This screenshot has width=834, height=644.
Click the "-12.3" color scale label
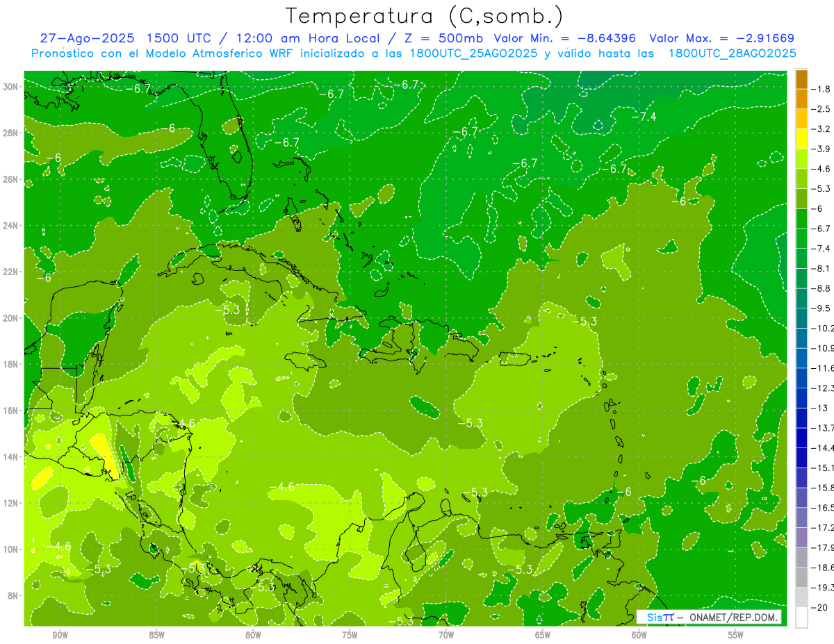point(823,388)
